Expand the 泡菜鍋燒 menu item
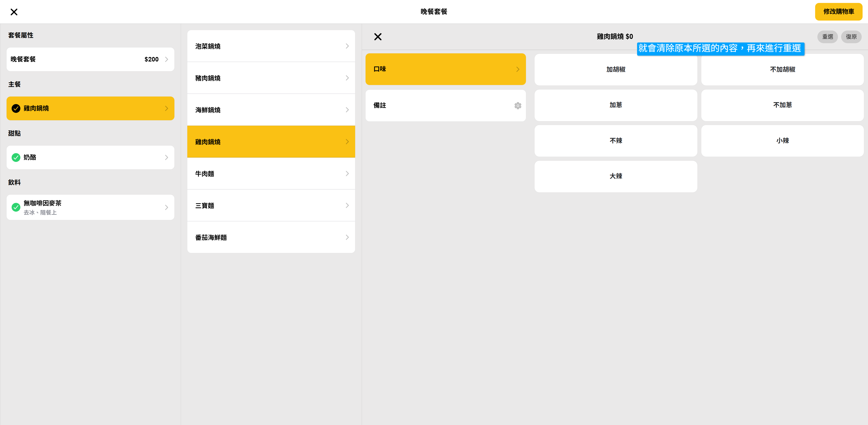868x425 pixels. tap(271, 46)
